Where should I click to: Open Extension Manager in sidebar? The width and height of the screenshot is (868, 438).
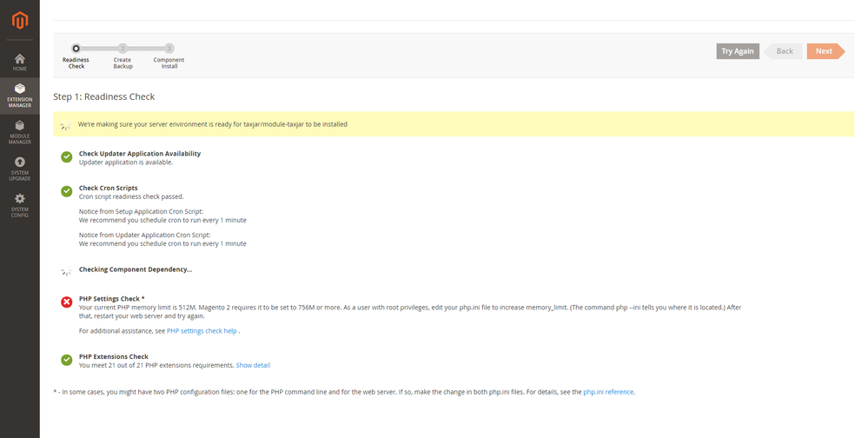coord(20,96)
